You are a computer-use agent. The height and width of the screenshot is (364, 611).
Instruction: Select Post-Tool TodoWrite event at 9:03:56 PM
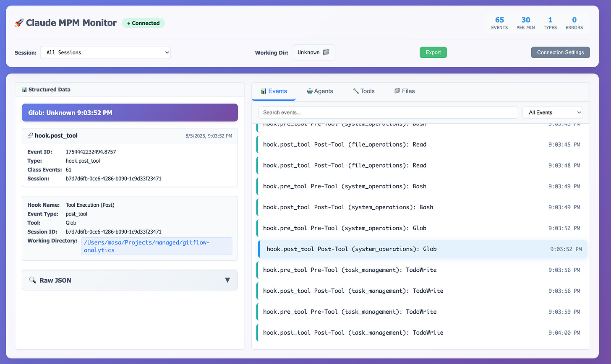423,291
